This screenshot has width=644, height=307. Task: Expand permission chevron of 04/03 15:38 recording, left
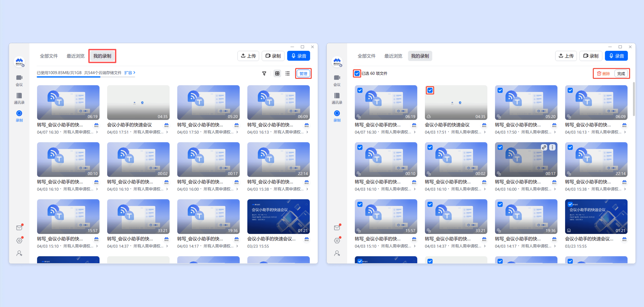pyautogui.click(x=307, y=189)
